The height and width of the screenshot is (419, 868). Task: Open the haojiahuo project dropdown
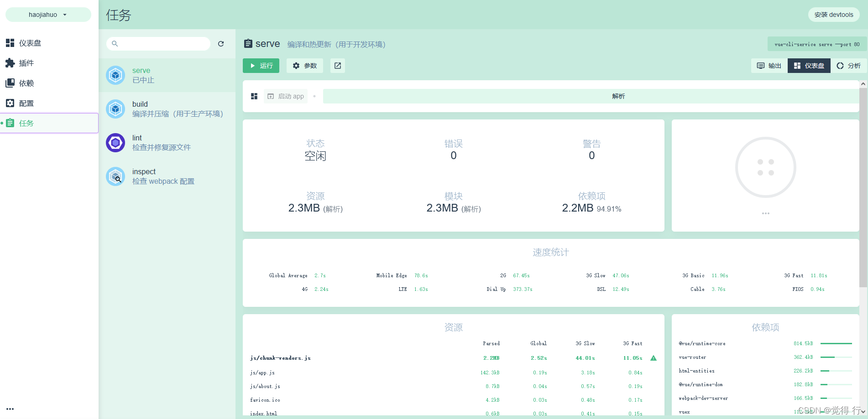tap(48, 15)
